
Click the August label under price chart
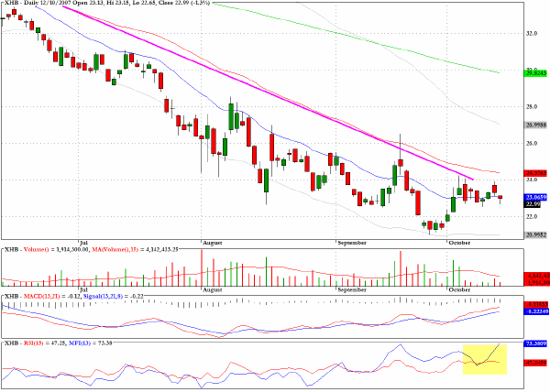pyautogui.click(x=213, y=243)
